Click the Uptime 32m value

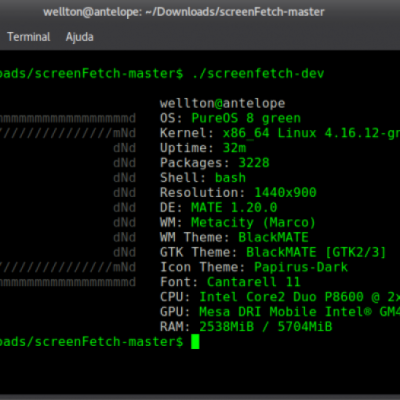[234, 148]
